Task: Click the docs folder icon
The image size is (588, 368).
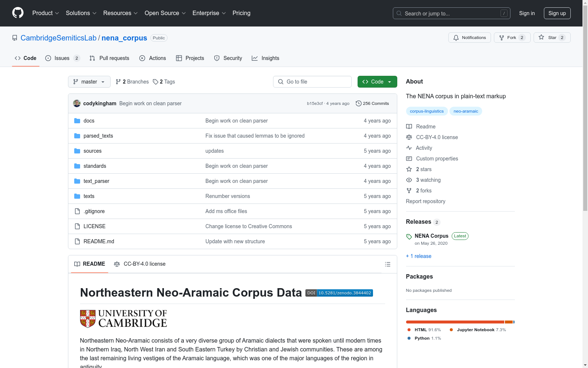Action: [77, 121]
